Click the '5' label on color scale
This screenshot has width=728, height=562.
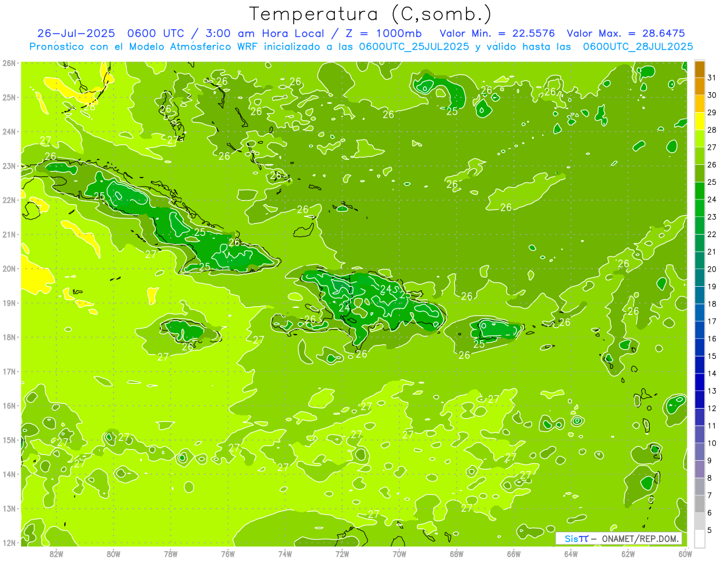710,530
